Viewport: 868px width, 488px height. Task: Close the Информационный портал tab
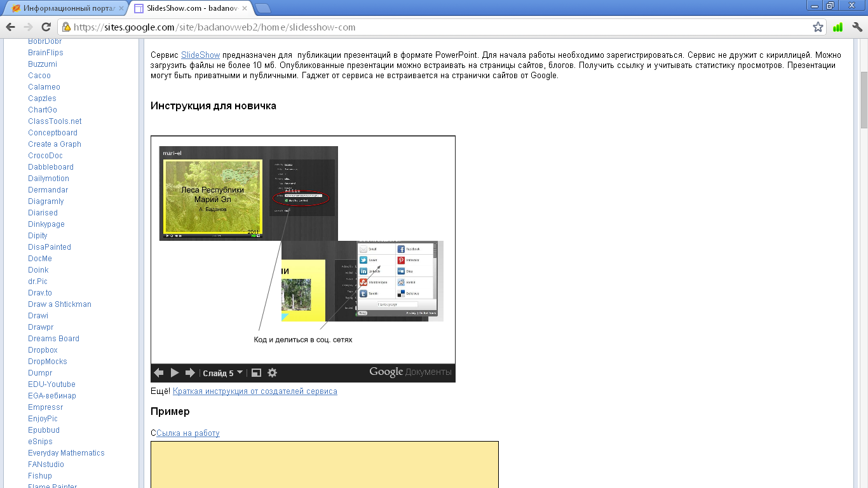[x=121, y=9]
